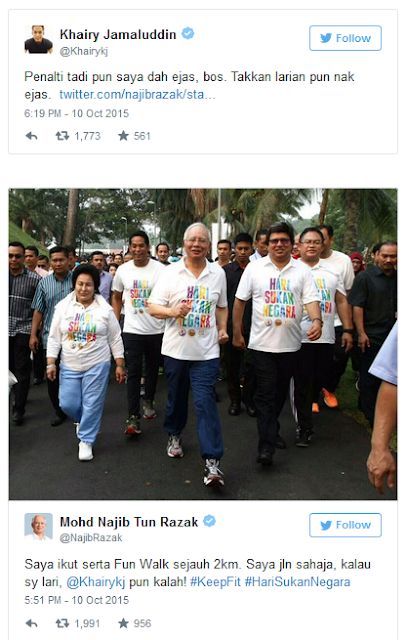Retweet Khairy Jamaluddin's tweet

pos(62,136)
